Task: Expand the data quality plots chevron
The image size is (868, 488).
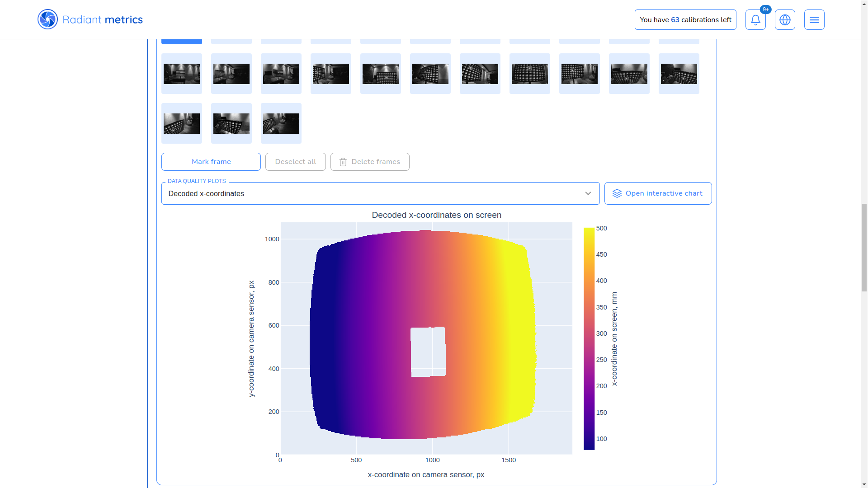Action: click(588, 193)
